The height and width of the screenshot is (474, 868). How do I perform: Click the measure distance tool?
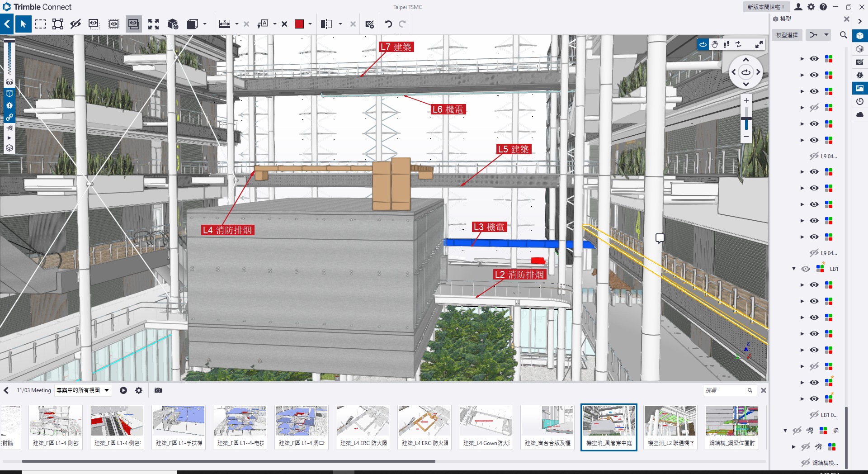click(x=225, y=24)
